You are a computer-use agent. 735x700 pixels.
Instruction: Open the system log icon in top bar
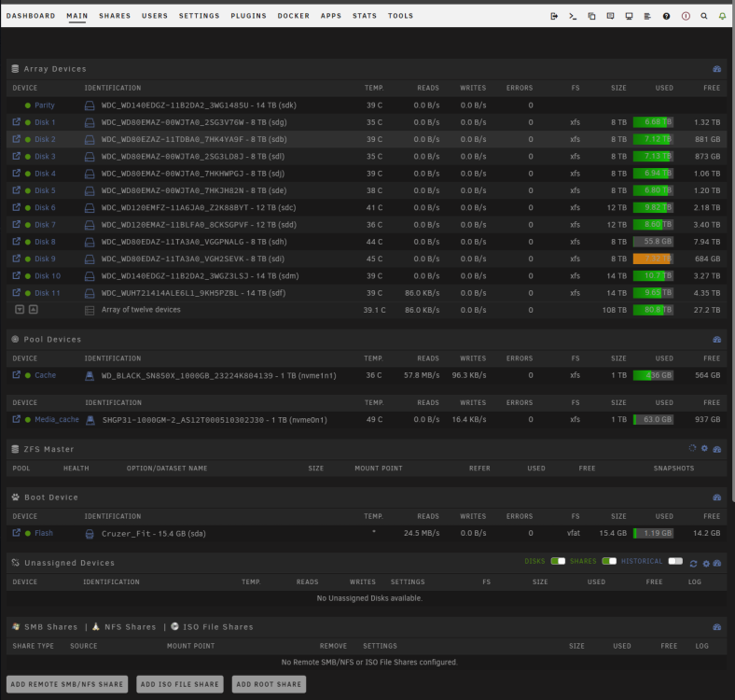click(x=647, y=16)
